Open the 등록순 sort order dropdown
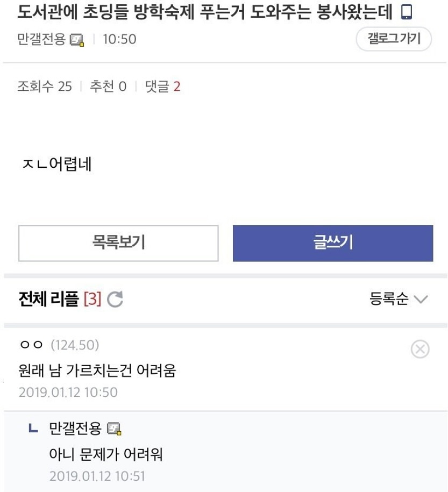Viewport: 448px width, 492px height. tap(398, 299)
